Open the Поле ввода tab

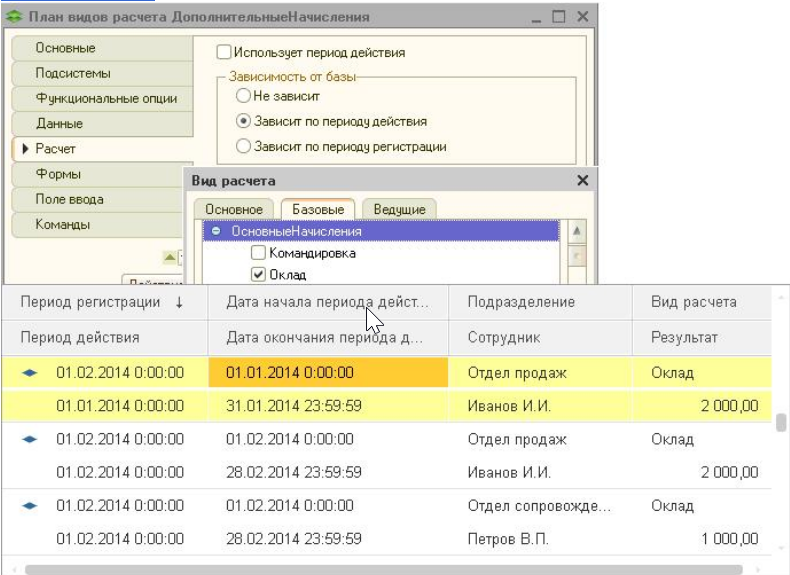point(98,199)
